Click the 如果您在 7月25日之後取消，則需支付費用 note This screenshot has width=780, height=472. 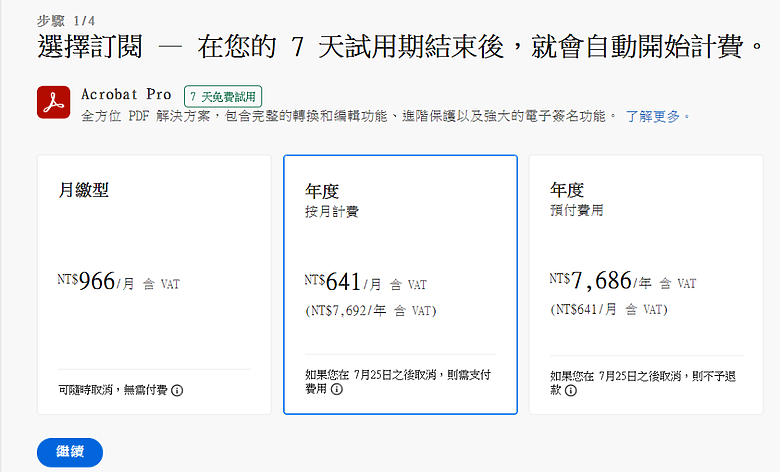[x=398, y=381]
